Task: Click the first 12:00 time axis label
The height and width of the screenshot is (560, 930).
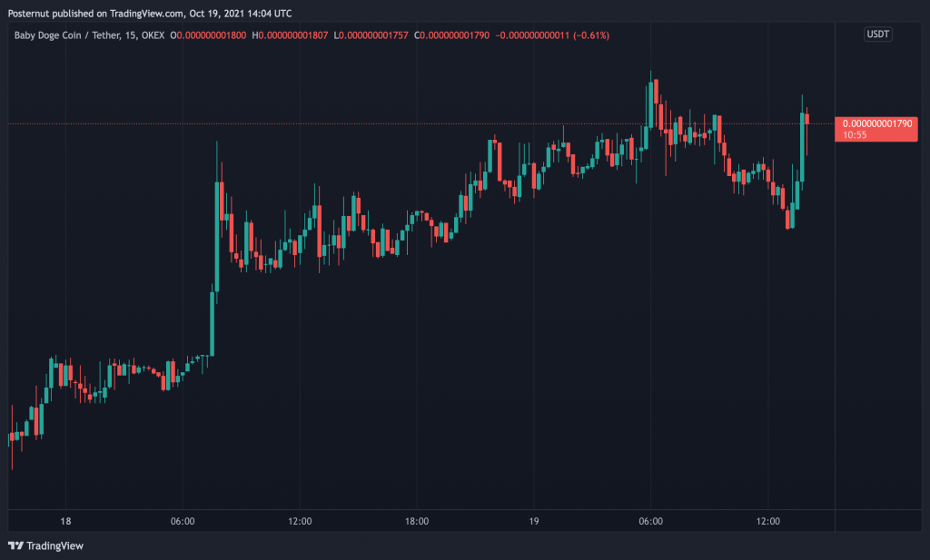Action: 300,522
